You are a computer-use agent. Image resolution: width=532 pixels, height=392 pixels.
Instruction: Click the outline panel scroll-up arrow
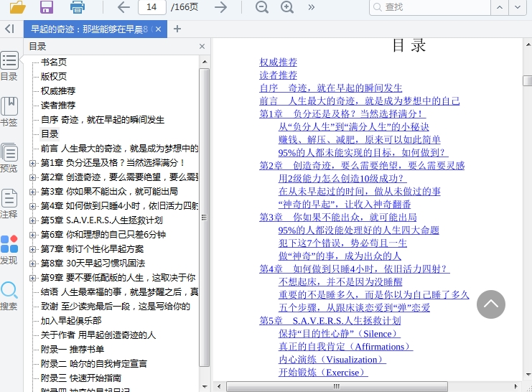(x=205, y=62)
